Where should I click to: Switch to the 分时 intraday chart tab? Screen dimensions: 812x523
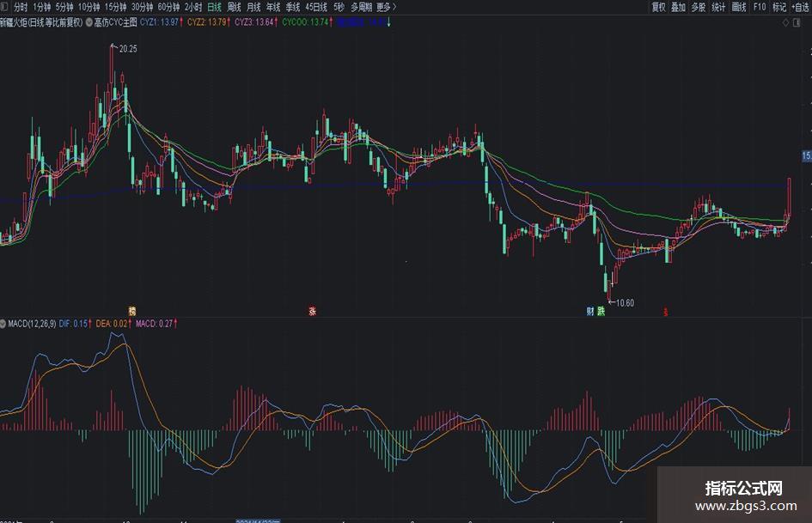pyautogui.click(x=21, y=7)
